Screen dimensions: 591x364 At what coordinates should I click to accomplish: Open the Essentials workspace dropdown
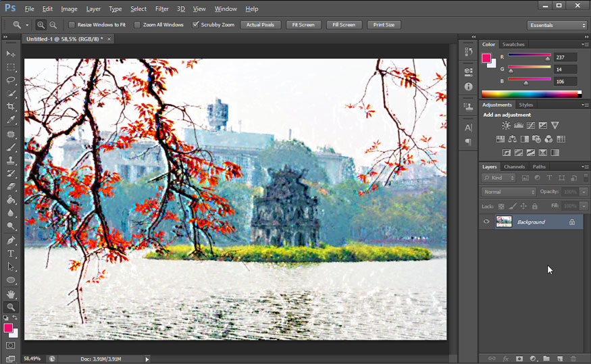[x=557, y=25]
